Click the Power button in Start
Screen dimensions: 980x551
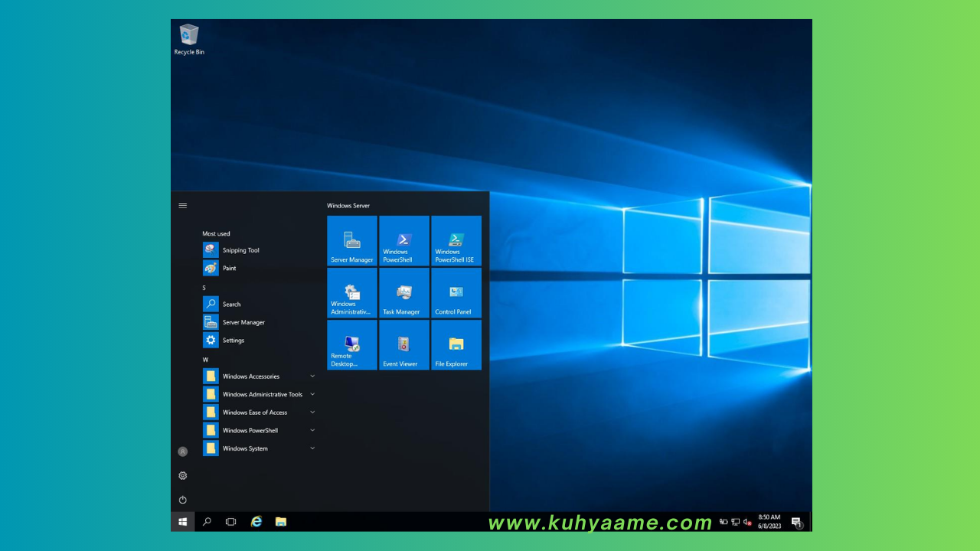pyautogui.click(x=183, y=500)
